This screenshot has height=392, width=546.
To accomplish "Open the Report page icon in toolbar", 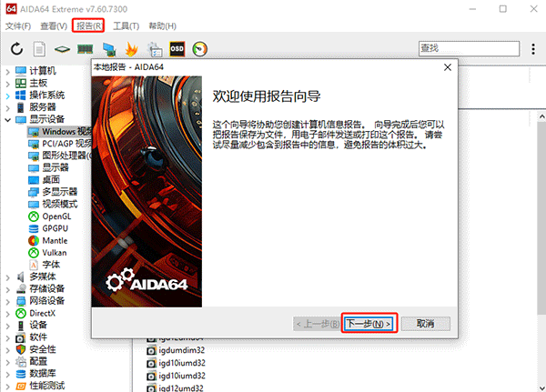I will (x=39, y=49).
